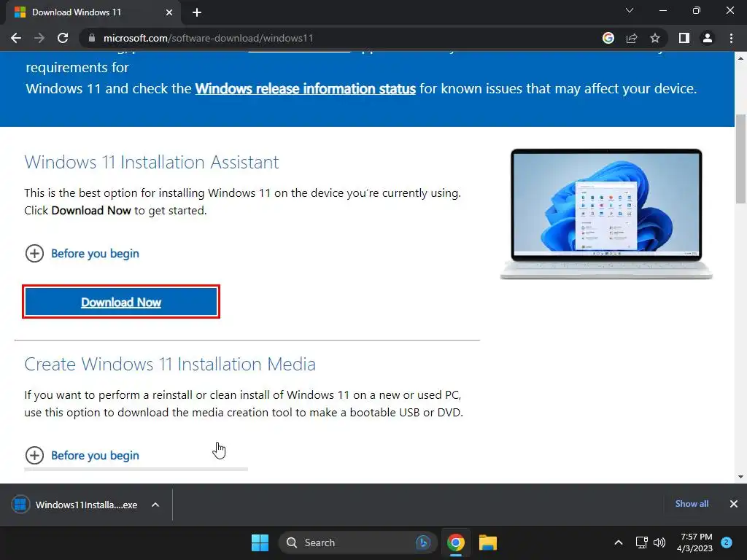
Task: Click the page vertical scrollbar thumb
Action: click(741, 158)
